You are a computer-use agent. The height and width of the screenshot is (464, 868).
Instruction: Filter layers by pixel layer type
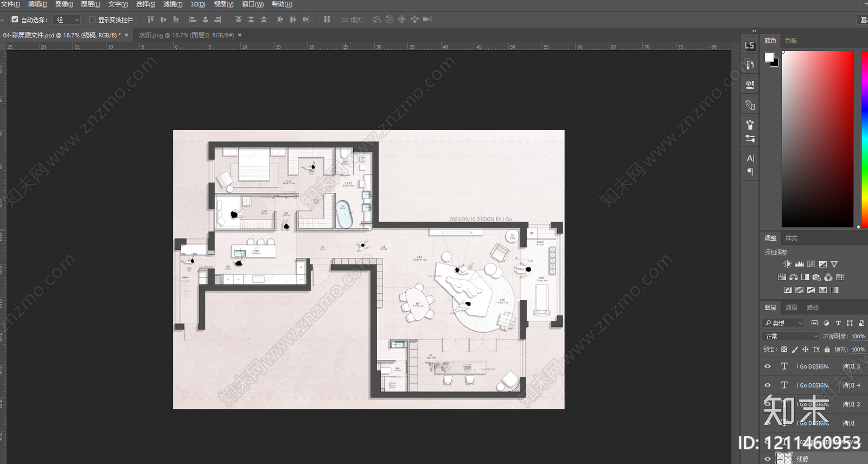814,323
